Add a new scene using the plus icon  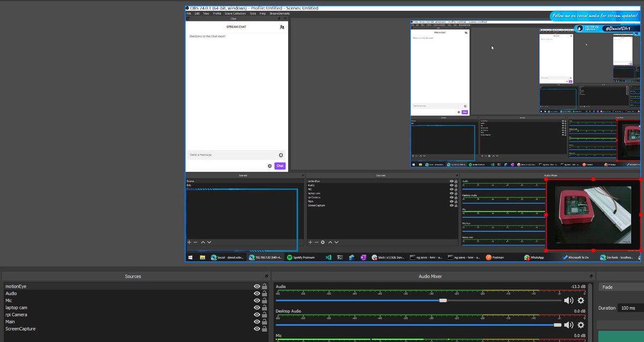189,242
